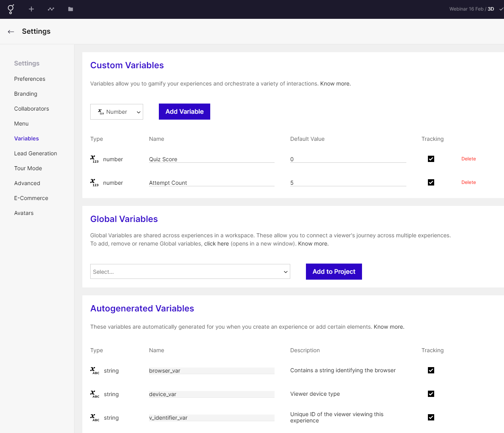Open E-Commerce settings section
This screenshot has height=433, width=504.
point(31,198)
